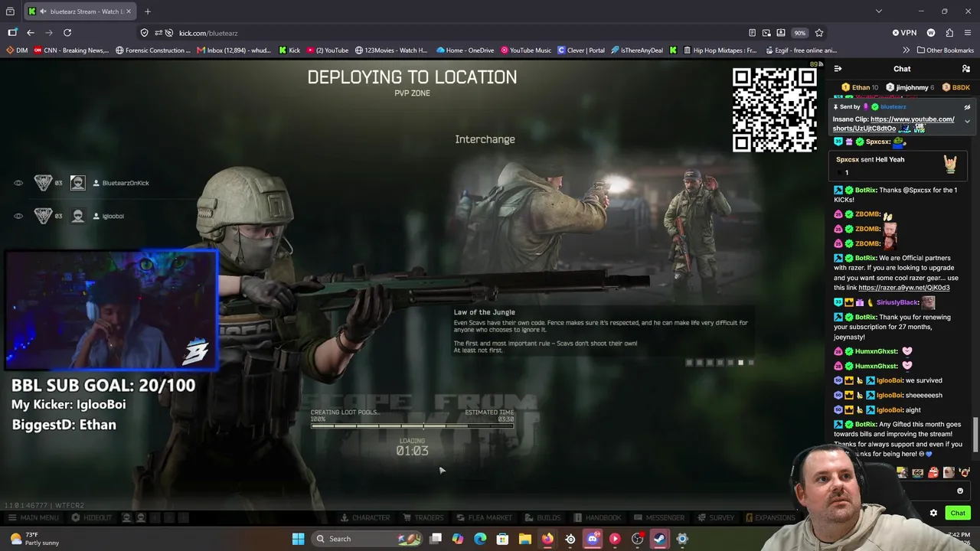Open the Firefox extensions puzzle icon
Image resolution: width=980 pixels, height=551 pixels.
949,33
